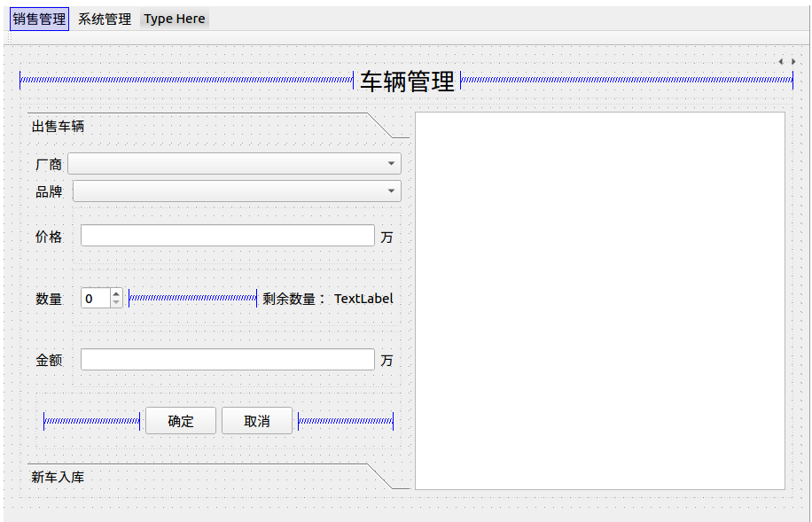This screenshot has height=522, width=812.
Task: Click the 金额 input field
Action: click(227, 360)
